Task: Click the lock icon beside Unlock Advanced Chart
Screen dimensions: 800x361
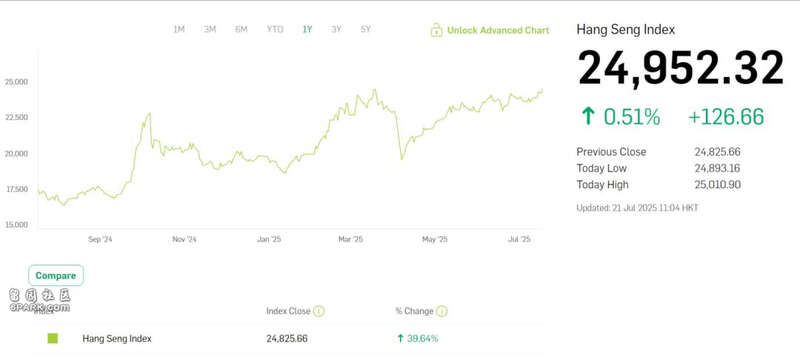Action: 436,30
